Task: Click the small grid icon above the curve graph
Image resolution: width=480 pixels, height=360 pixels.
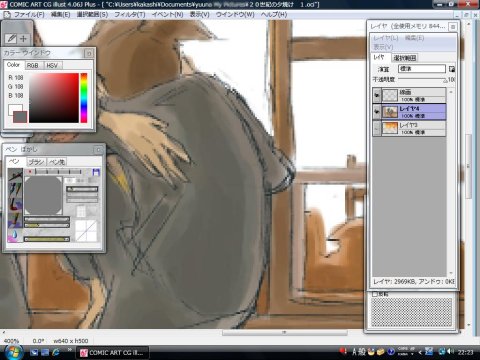Action: click(81, 211)
